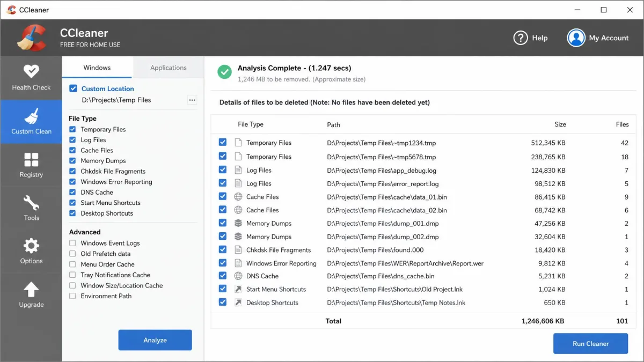The height and width of the screenshot is (362, 644).
Task: Select the Custom Clean broom icon
Action: pos(31,116)
